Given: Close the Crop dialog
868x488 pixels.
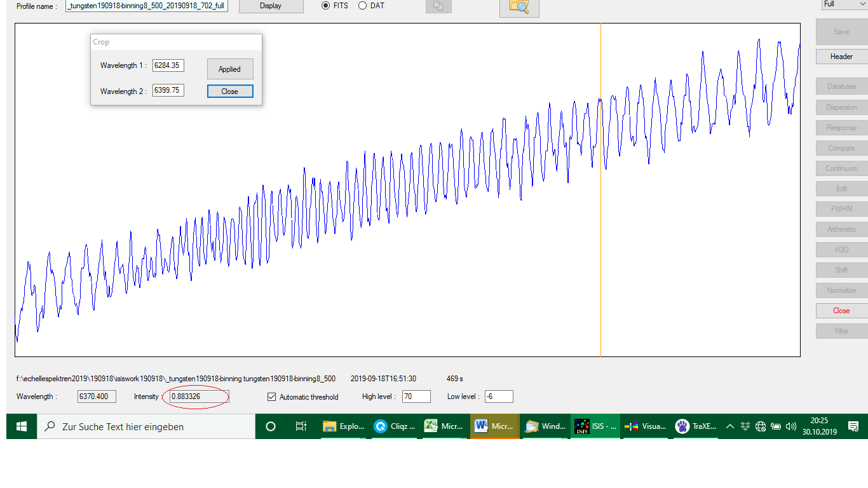Looking at the screenshot, I should pyautogui.click(x=229, y=91).
